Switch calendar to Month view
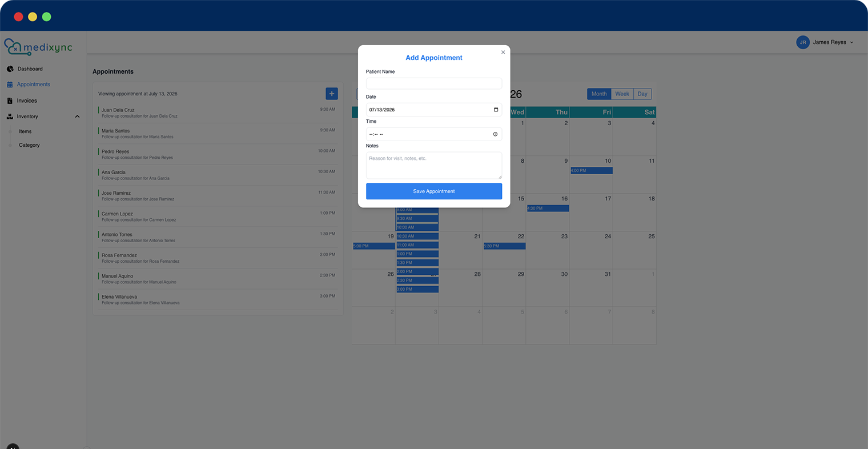 tap(599, 94)
